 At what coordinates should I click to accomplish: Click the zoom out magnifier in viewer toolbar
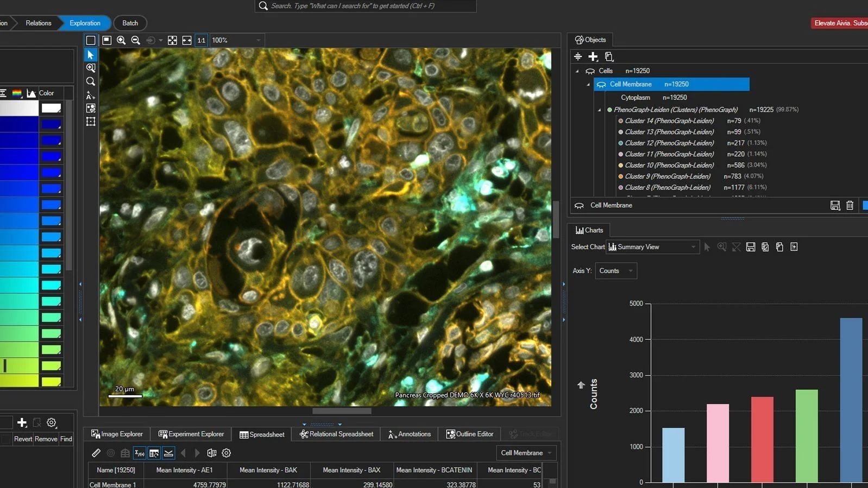136,40
